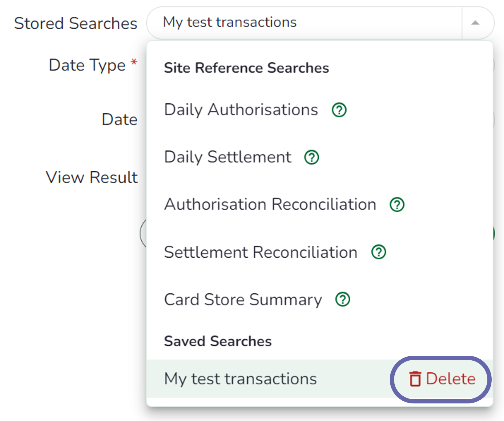
Task: Click the Stored Searches field label
Action: 75,23
